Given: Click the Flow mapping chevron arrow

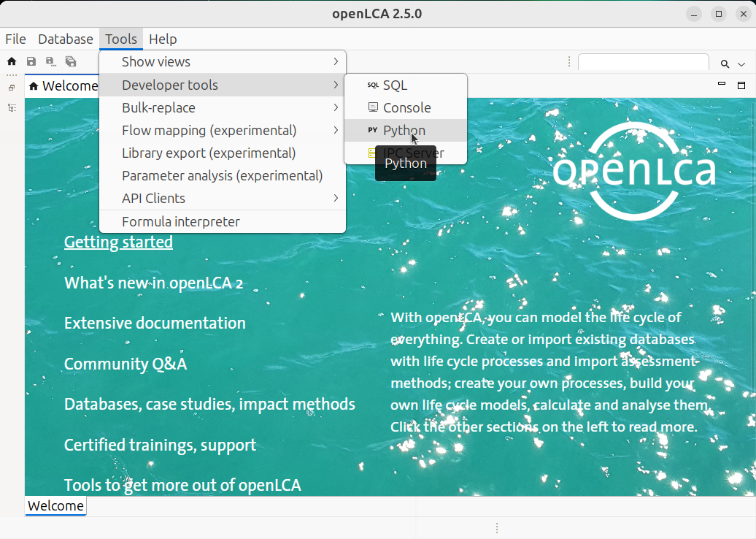Looking at the screenshot, I should 336,130.
